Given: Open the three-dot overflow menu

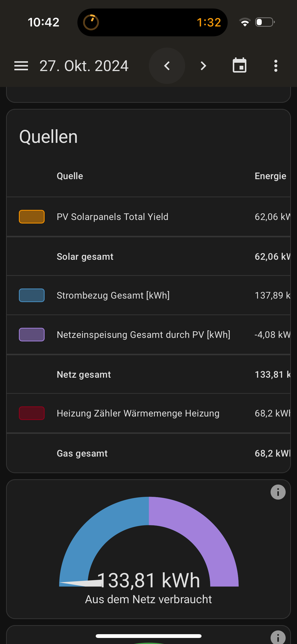Looking at the screenshot, I should pos(276,66).
